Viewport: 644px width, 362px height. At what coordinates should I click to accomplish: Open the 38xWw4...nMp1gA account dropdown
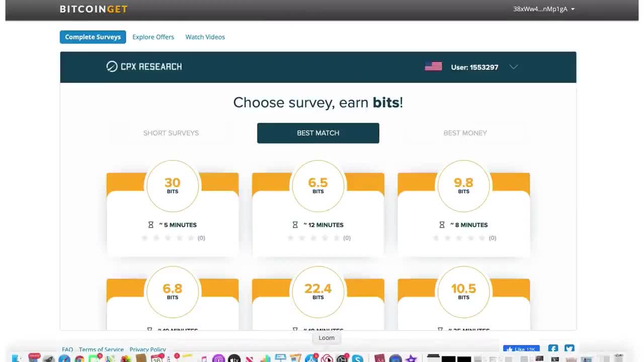(544, 9)
